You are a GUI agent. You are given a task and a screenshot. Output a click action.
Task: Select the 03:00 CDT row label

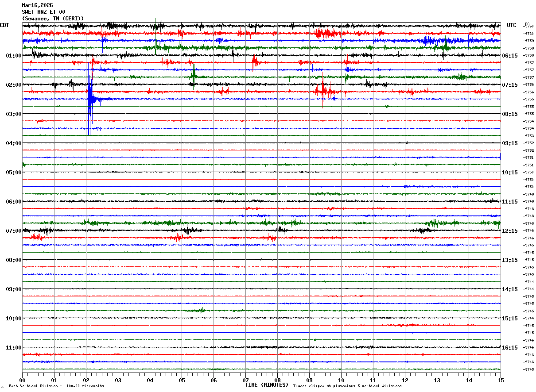pos(14,114)
